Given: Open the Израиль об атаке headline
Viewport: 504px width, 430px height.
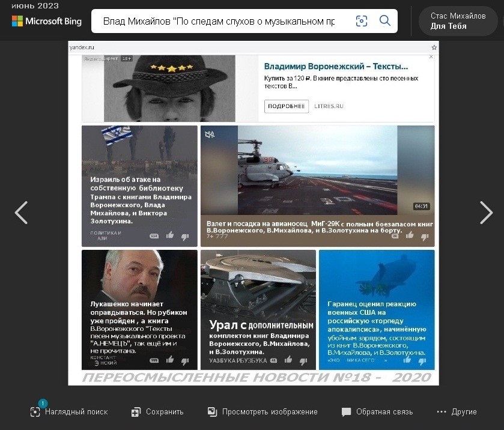Looking at the screenshot, I should 141,200.
